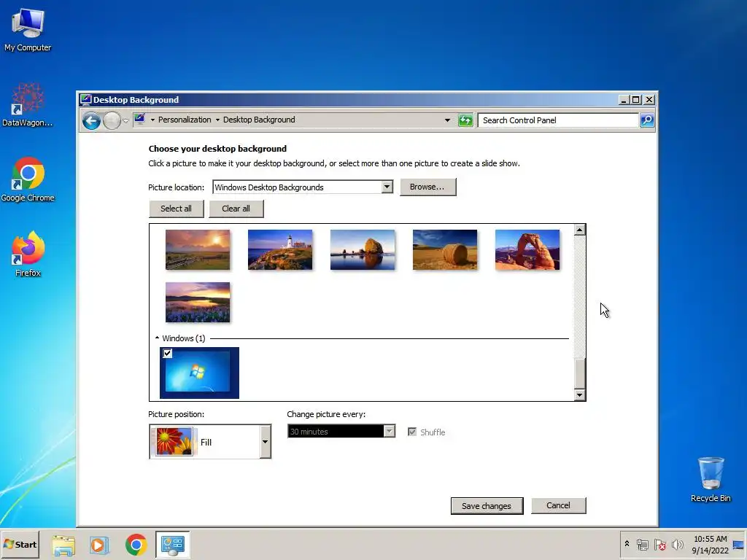Open the media player taskbar icon

(99, 545)
